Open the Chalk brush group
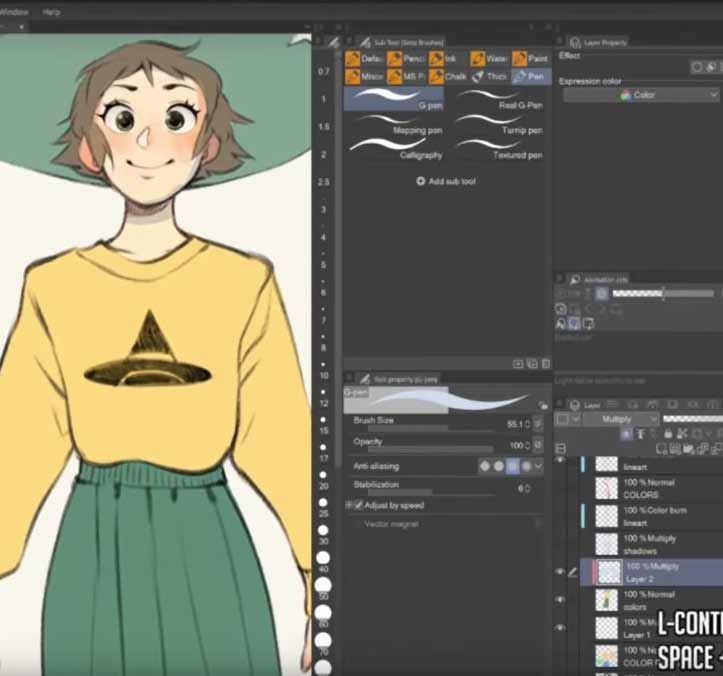Image resolution: width=723 pixels, height=676 pixels. [x=448, y=76]
